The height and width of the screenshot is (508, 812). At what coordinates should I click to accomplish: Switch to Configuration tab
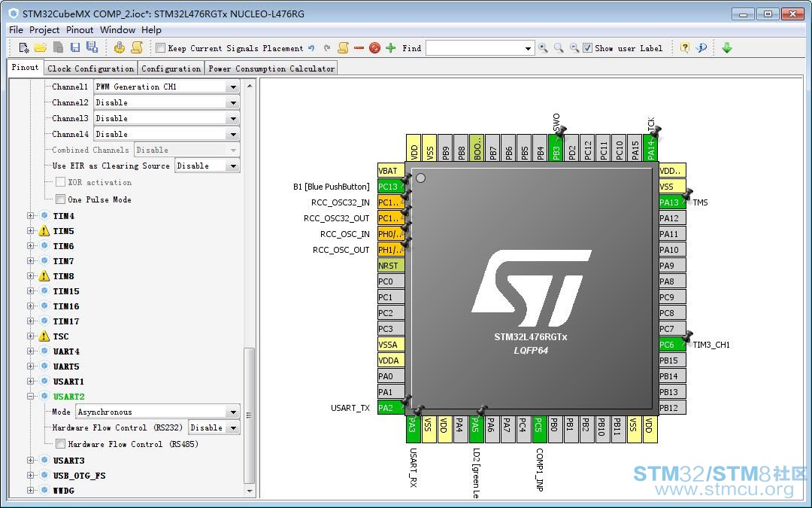(171, 68)
